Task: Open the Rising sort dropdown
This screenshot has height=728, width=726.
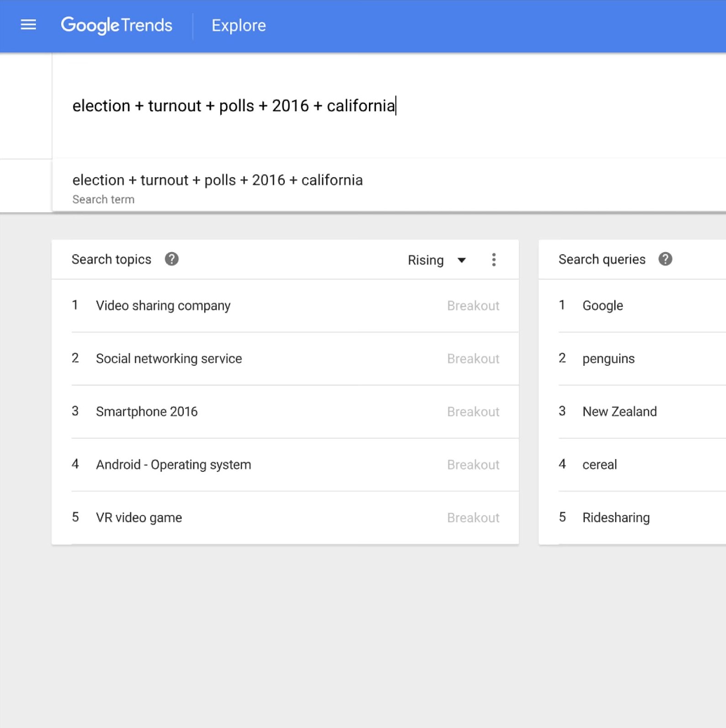Action: pyautogui.click(x=437, y=260)
